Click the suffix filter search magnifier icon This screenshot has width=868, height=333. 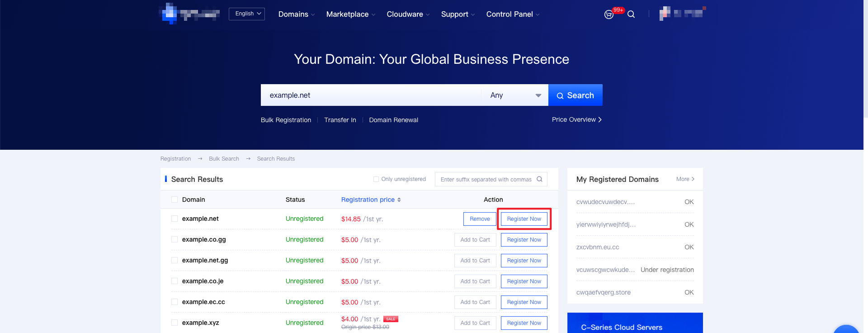539,179
